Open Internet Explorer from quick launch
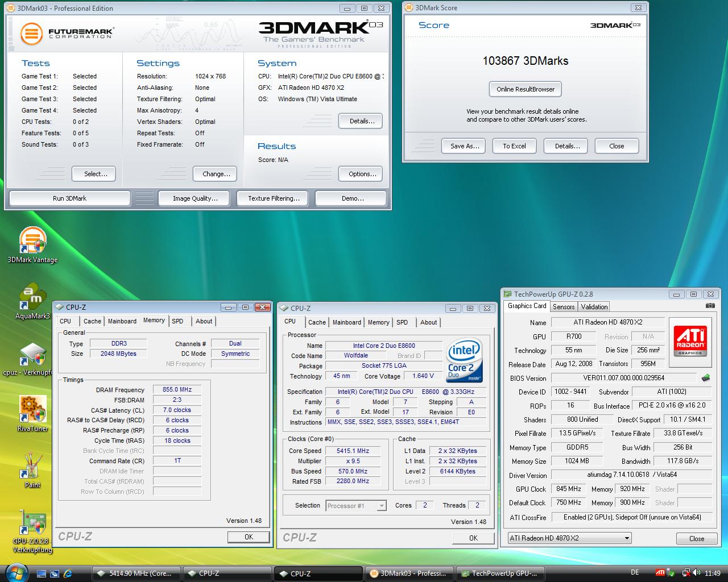Screen dimensions: 728x582 68,573
